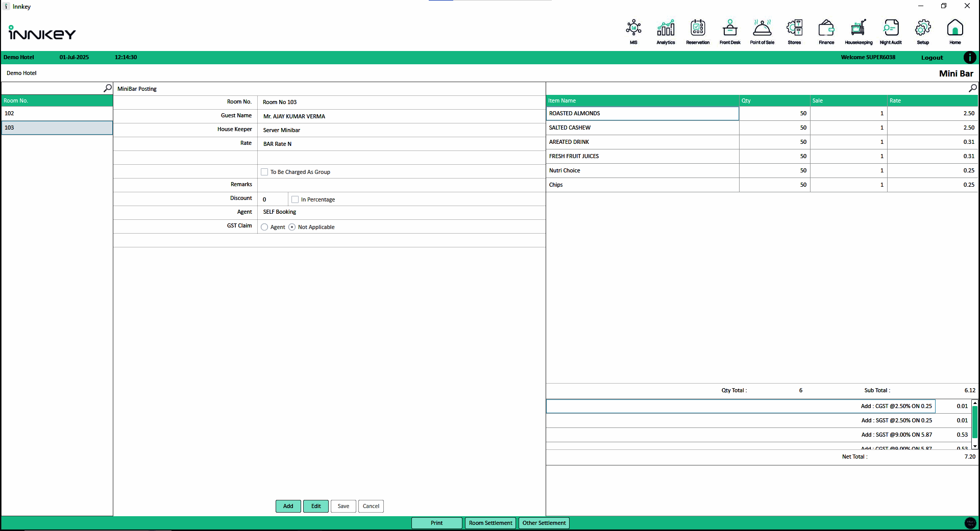Click the Discount value field
The image size is (980, 531).
(x=273, y=199)
